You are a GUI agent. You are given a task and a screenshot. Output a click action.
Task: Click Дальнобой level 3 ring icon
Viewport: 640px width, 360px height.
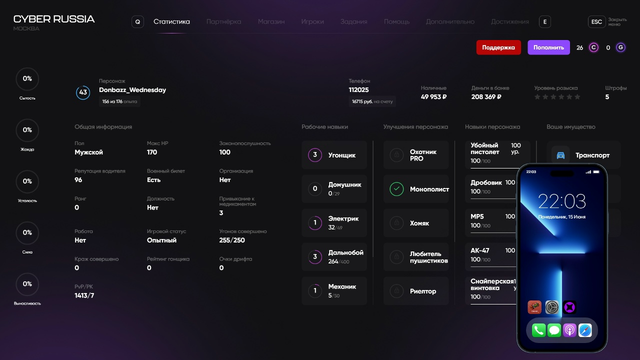pos(315,257)
